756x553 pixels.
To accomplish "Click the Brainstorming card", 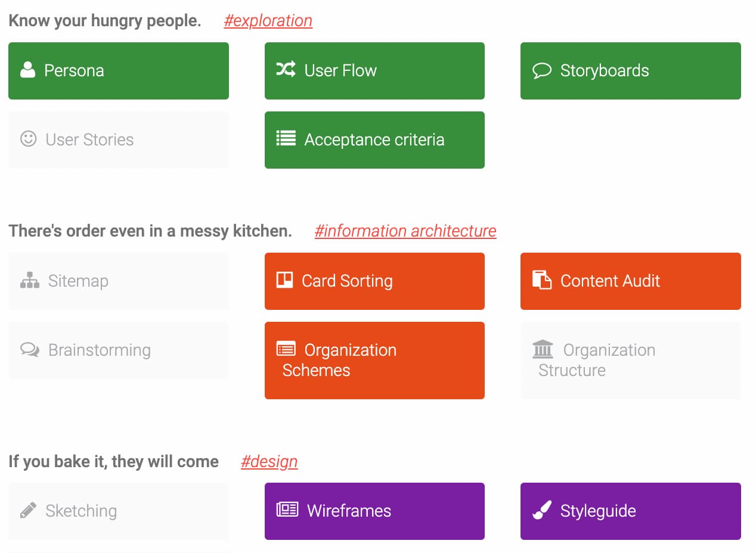I will pos(118,350).
